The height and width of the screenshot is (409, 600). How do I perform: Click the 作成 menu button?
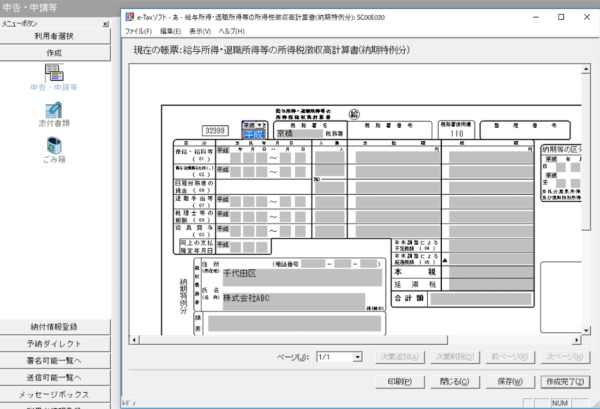pos(55,53)
